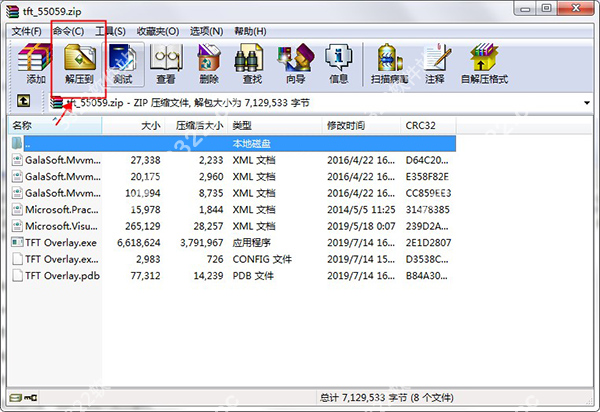Close the WinRAR window

click(576, 9)
